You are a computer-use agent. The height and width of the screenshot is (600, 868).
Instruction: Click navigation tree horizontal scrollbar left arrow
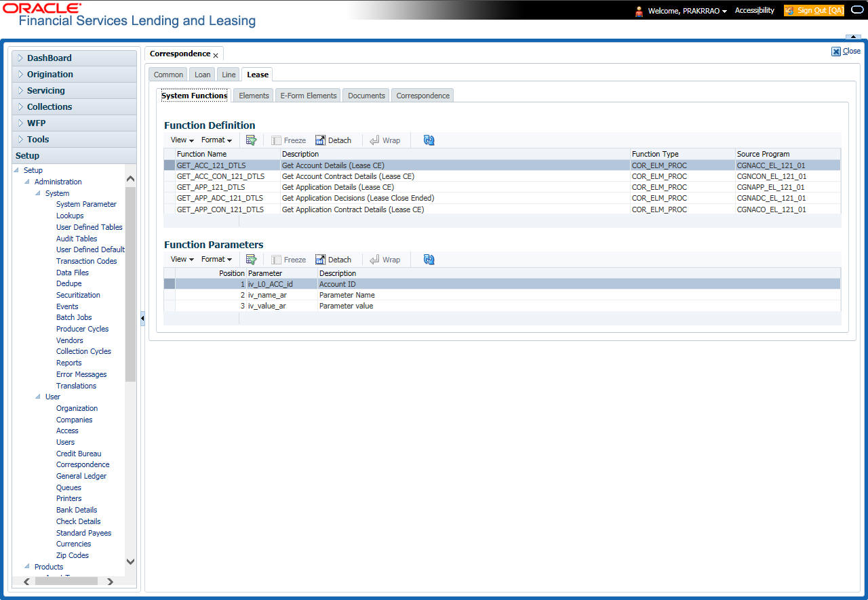(x=26, y=582)
